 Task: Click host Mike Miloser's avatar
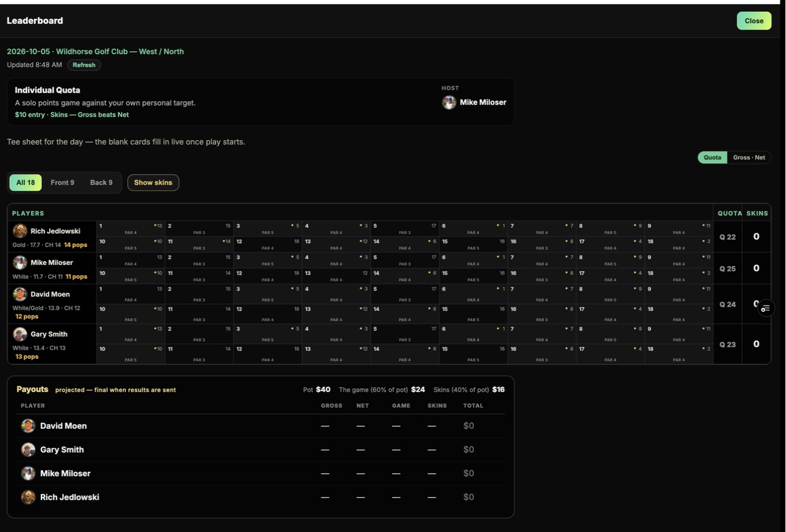coord(449,102)
